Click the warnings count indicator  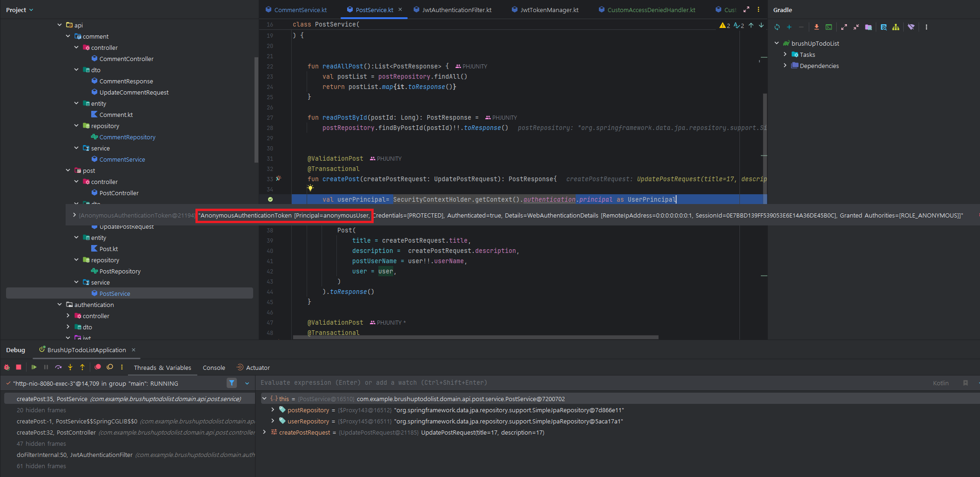coord(725,25)
